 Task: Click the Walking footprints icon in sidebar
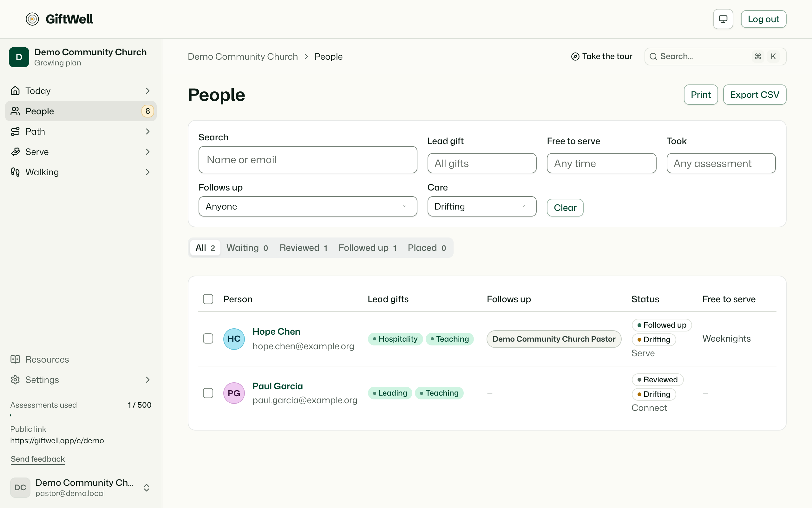(x=15, y=172)
